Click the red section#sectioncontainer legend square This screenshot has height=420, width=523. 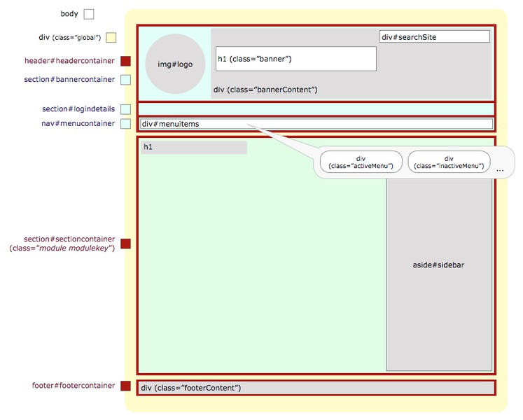125,244
